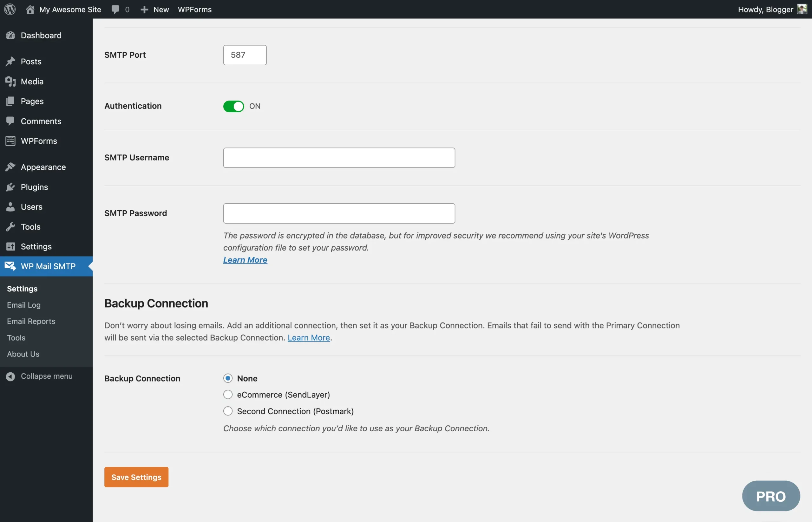Turn off the Authentication toggle

click(233, 106)
